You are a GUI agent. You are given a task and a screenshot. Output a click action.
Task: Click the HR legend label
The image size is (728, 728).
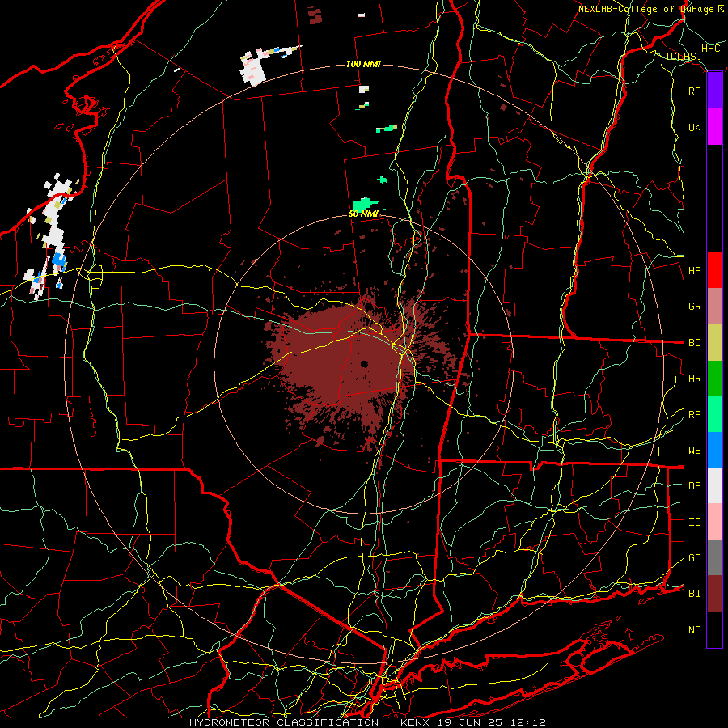(x=695, y=379)
